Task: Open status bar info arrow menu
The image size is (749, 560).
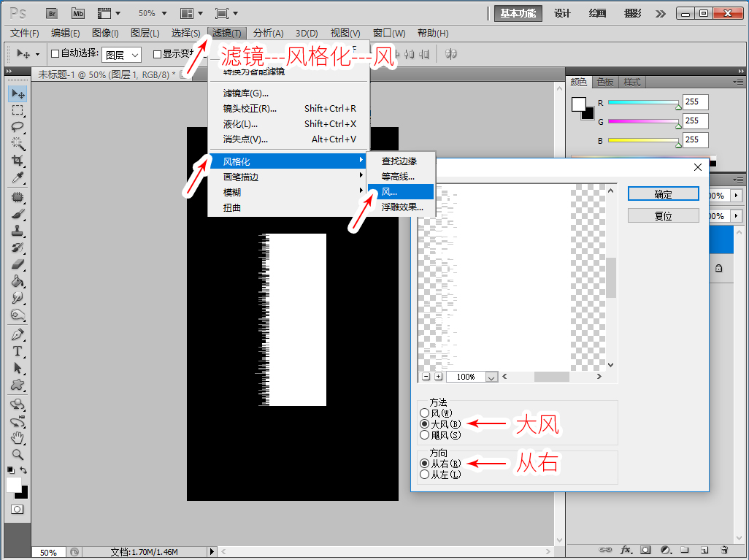Action: (x=212, y=551)
